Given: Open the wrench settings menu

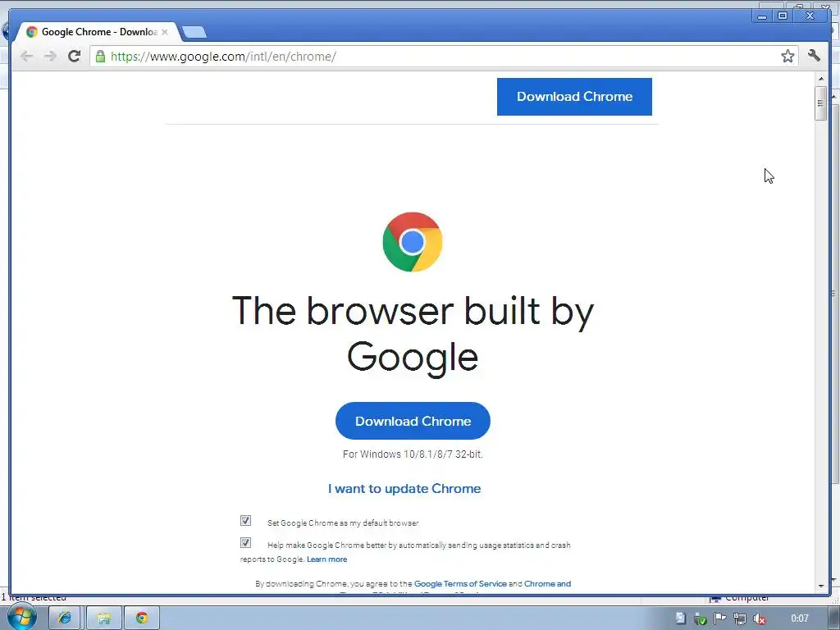Looking at the screenshot, I should 815,55.
